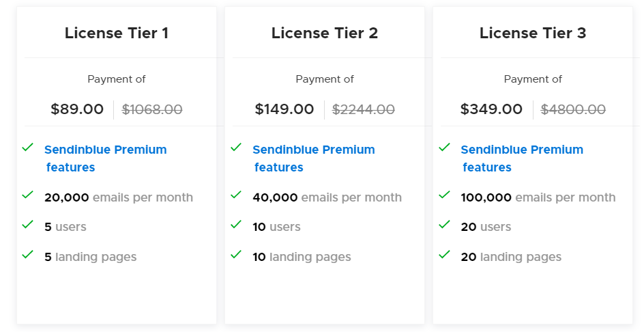This screenshot has height=332, width=644.
Task: Click the checkmark beside 5 landing pages
Action: (27, 254)
